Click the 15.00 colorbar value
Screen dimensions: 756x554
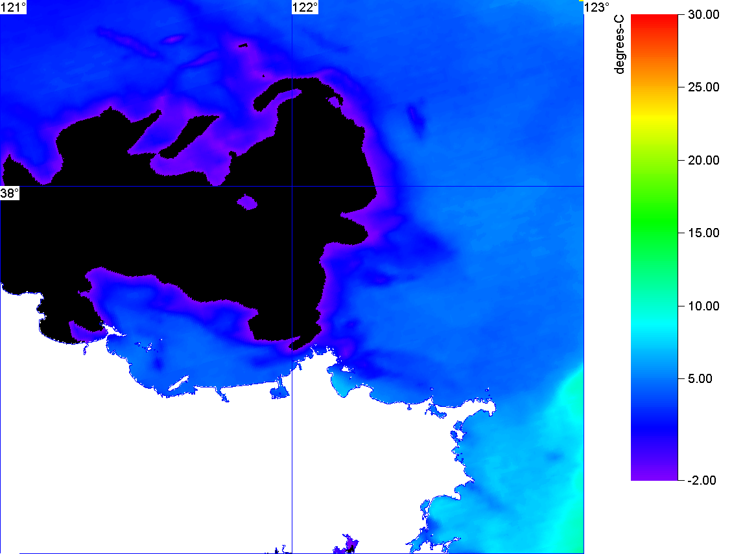click(703, 233)
